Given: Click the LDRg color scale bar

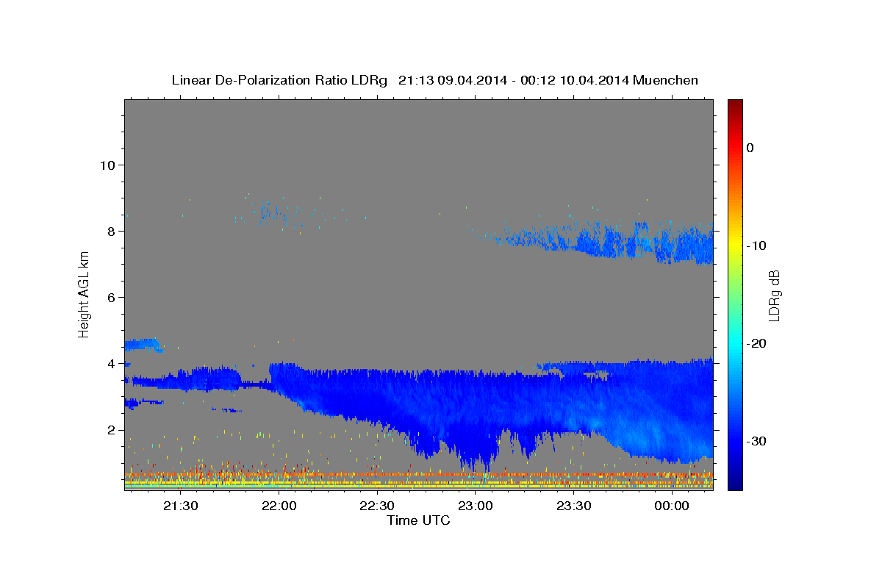Looking at the screenshot, I should pos(735,295).
